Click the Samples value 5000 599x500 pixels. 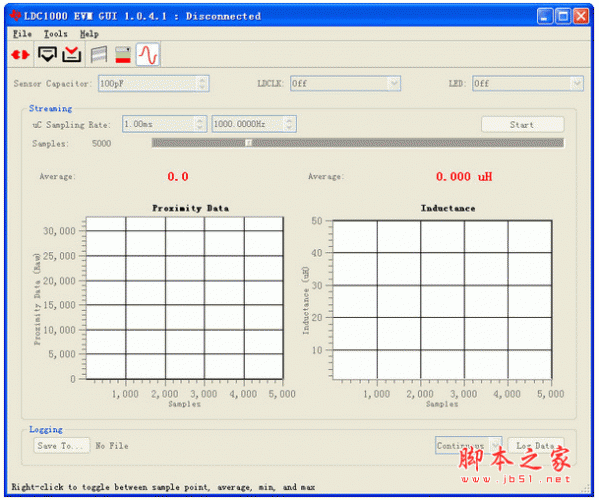[101, 144]
